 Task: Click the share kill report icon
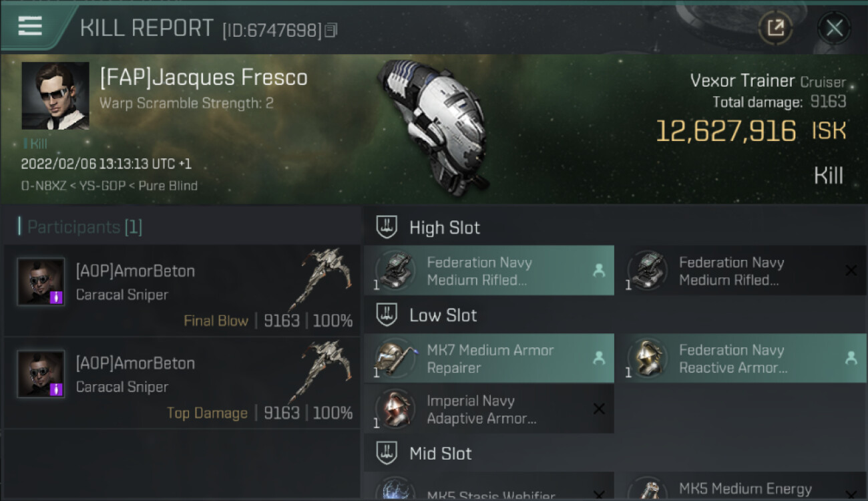[x=775, y=28]
